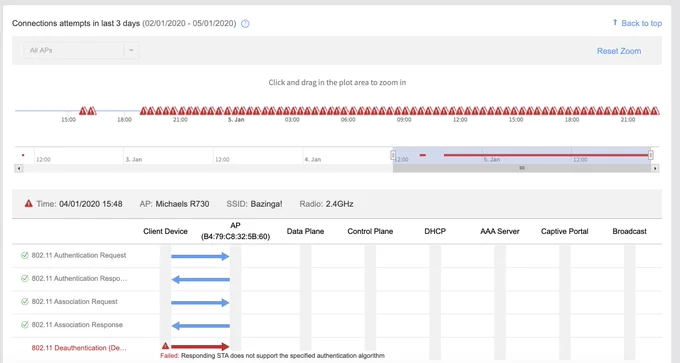Image resolution: width=680 pixels, height=363 pixels.
Task: Click the red Deauthentication arrow
Action: point(200,347)
